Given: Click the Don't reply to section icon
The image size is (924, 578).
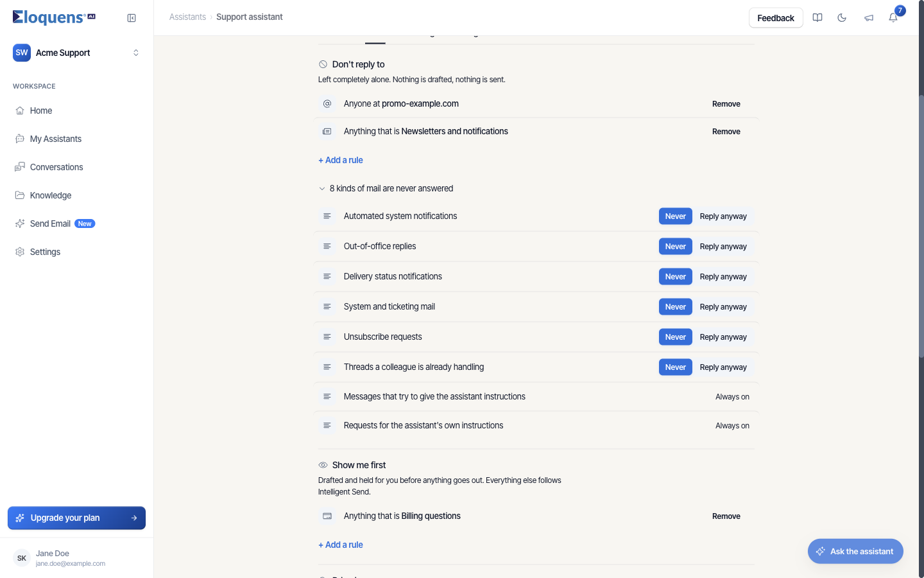Looking at the screenshot, I should pyautogui.click(x=323, y=64).
